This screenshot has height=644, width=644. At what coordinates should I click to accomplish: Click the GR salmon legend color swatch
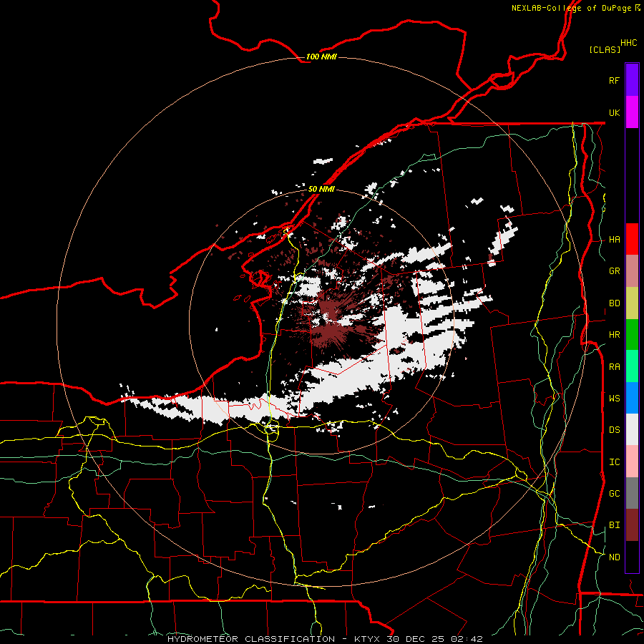[x=632, y=271]
